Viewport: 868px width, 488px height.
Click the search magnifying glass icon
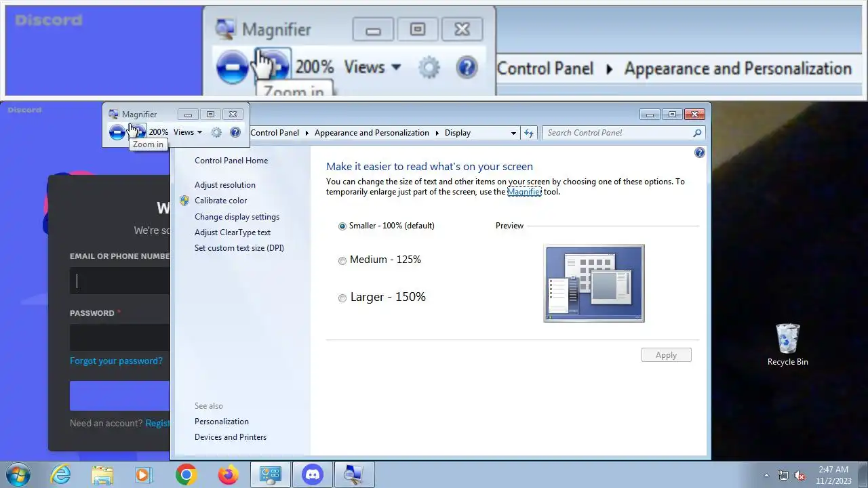(697, 133)
